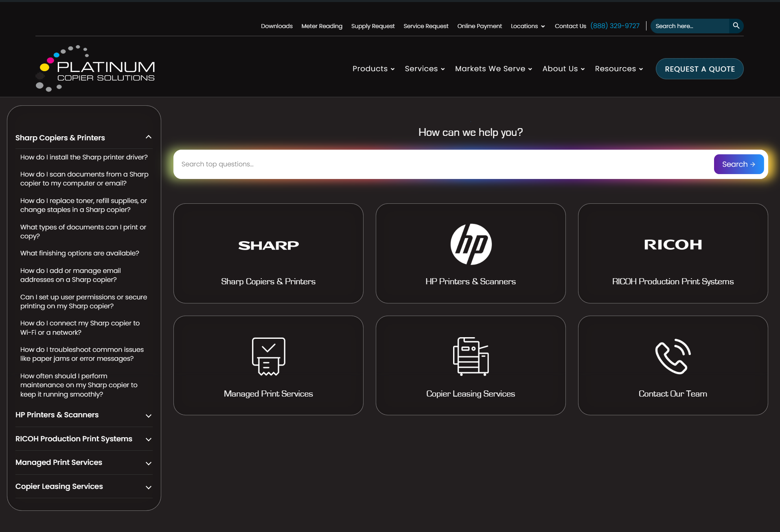Click the magnifier icon in header search
This screenshot has width=780, height=532.
(x=736, y=26)
